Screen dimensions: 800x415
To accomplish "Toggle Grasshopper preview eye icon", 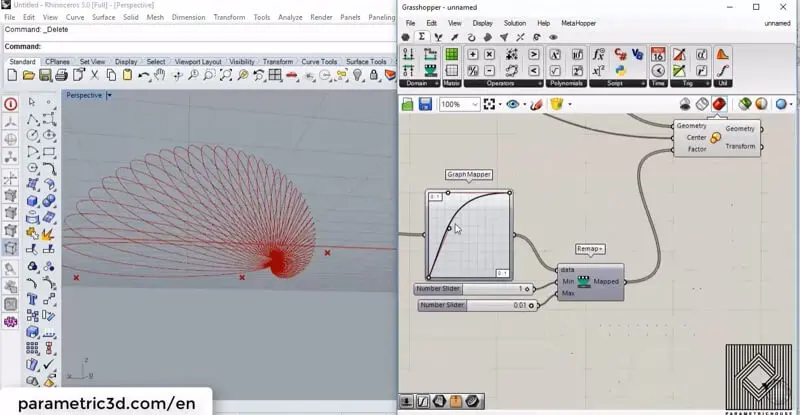I will (514, 104).
